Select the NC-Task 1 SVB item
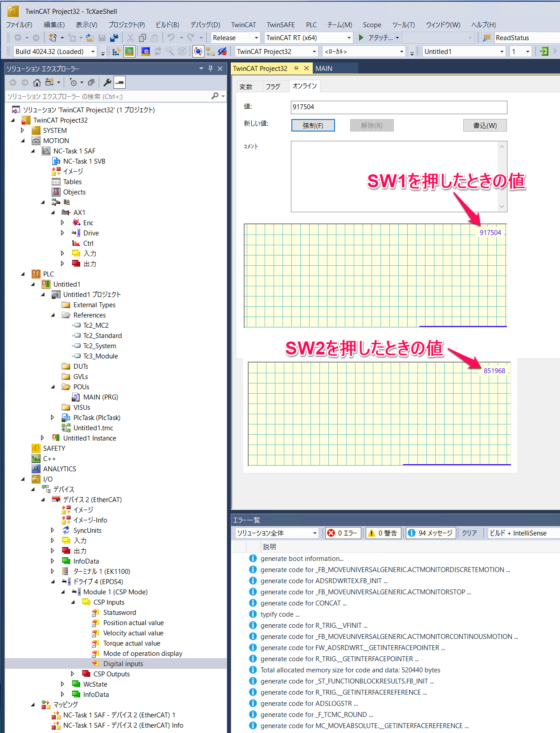 coord(84,161)
